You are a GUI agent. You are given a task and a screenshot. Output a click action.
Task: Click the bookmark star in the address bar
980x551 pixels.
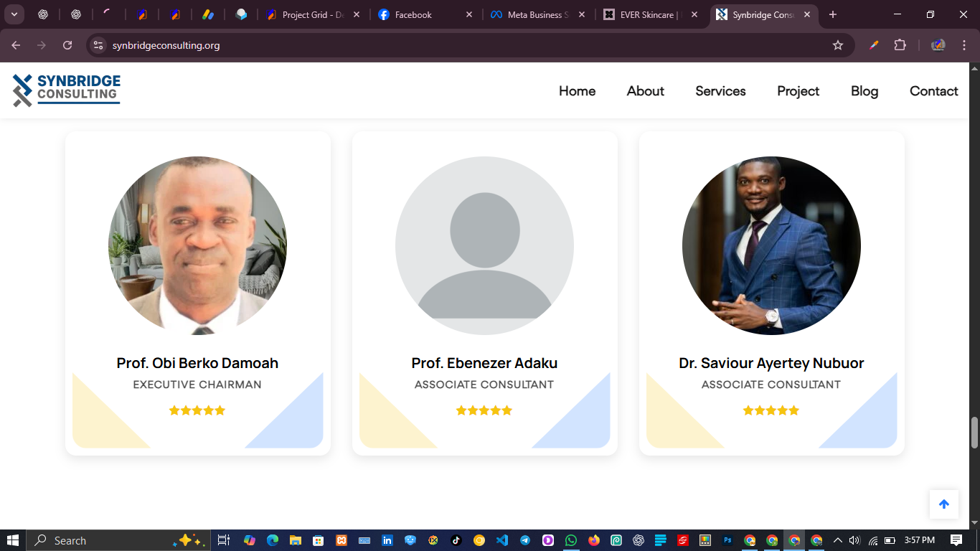tap(838, 44)
